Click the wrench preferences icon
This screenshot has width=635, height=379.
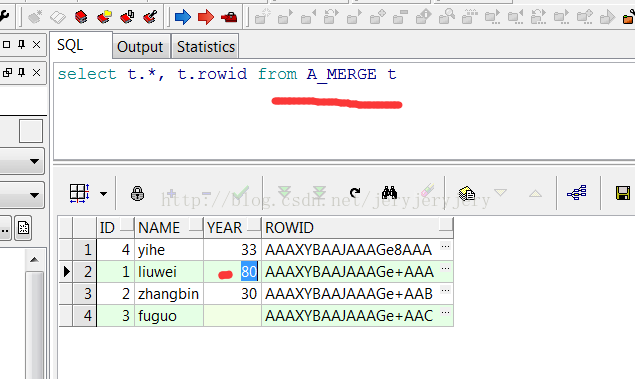(x=4, y=17)
